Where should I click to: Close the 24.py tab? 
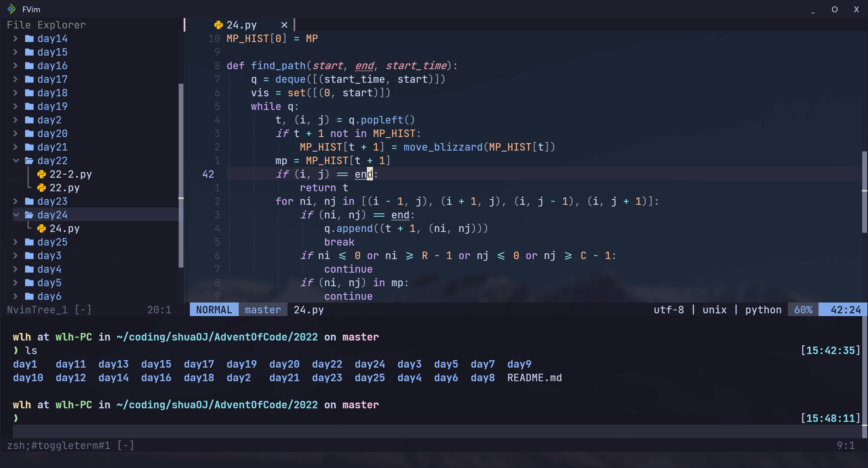pos(284,25)
